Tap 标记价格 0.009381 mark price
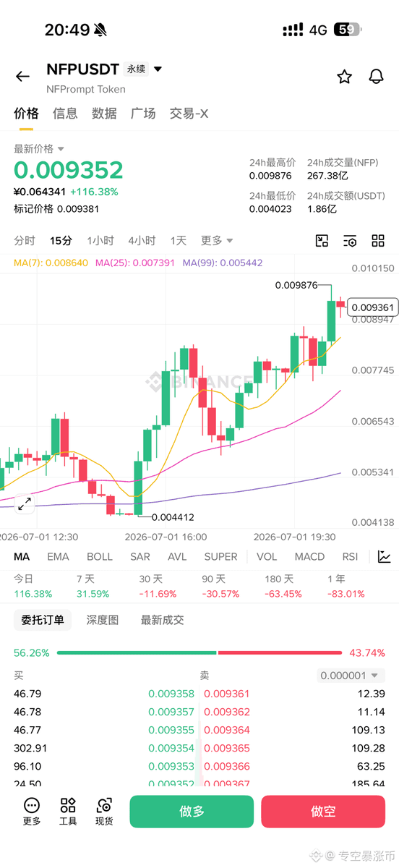 point(56,209)
